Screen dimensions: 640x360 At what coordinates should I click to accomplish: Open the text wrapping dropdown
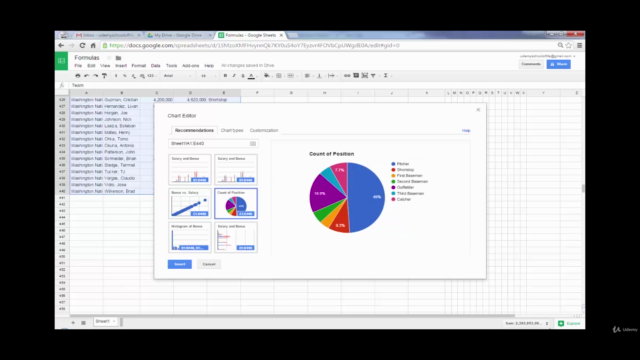[x=332, y=76]
